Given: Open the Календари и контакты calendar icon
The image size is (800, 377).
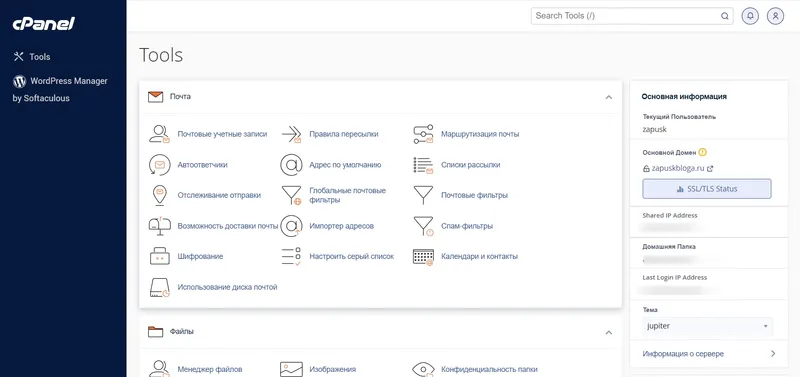Looking at the screenshot, I should 423,257.
